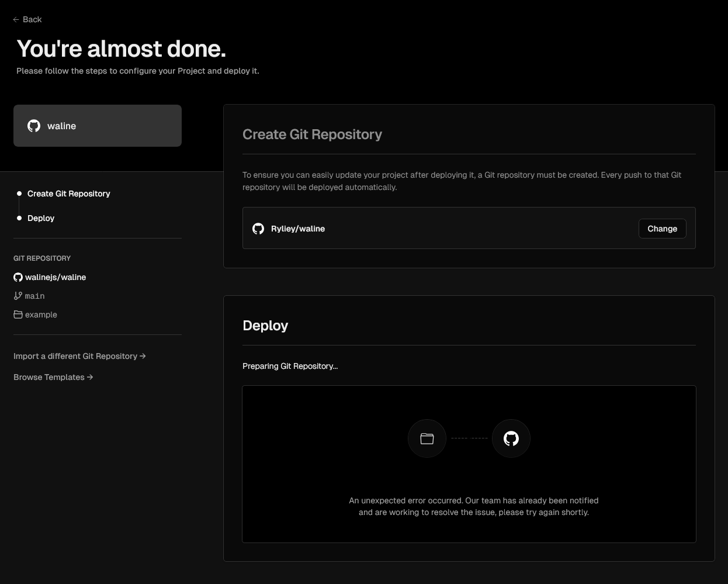Viewport: 728px width, 584px height.
Task: Click GitHub circle icon in Deploy panel
Action: [x=511, y=438]
